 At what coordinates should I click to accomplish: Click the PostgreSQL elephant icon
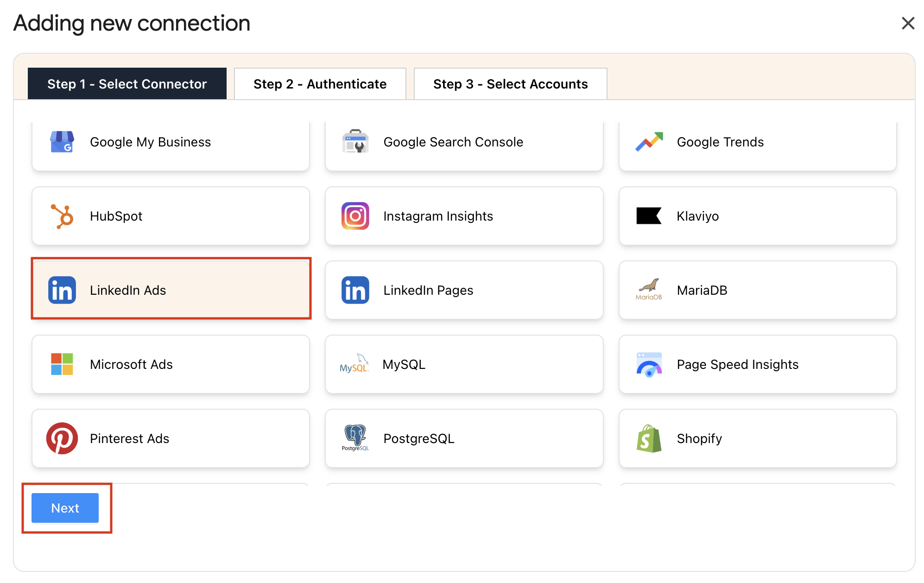coord(355,438)
